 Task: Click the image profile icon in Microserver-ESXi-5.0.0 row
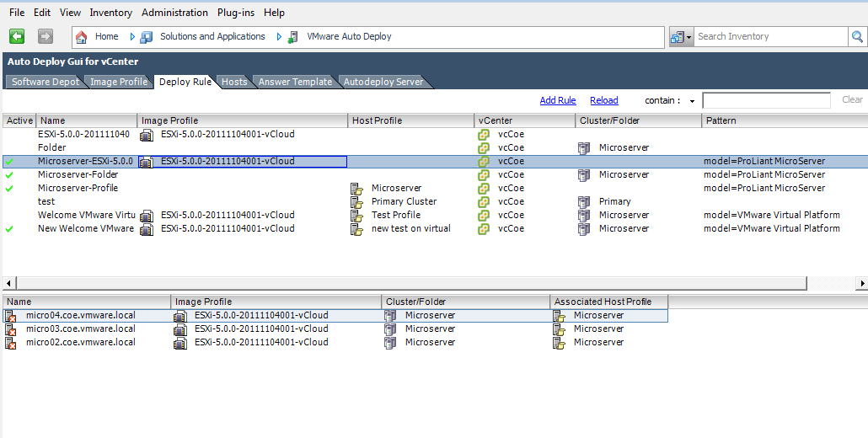click(x=146, y=162)
